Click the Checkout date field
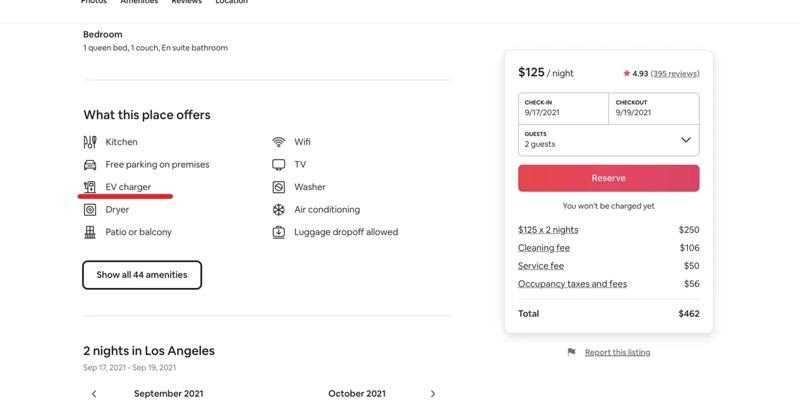 click(654, 108)
